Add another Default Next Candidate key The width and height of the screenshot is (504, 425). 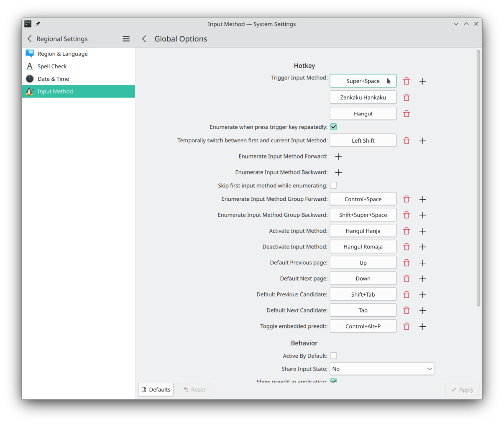[x=422, y=310]
